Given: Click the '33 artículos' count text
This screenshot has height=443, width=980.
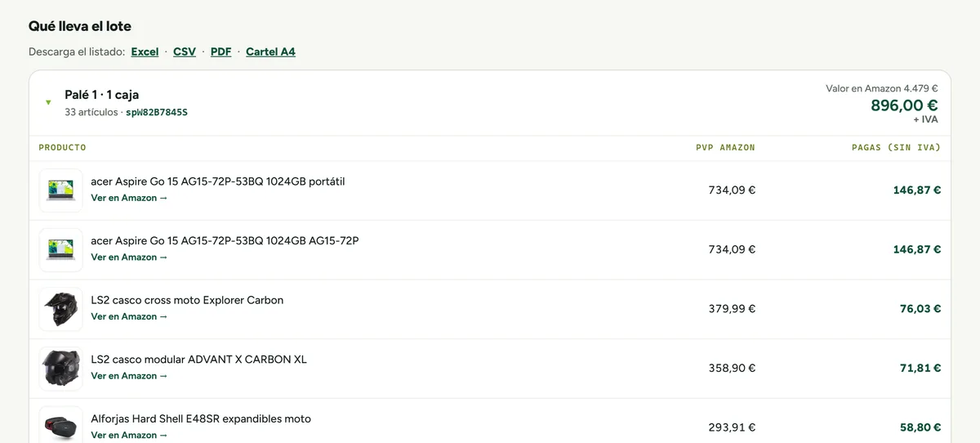Looking at the screenshot, I should 91,112.
